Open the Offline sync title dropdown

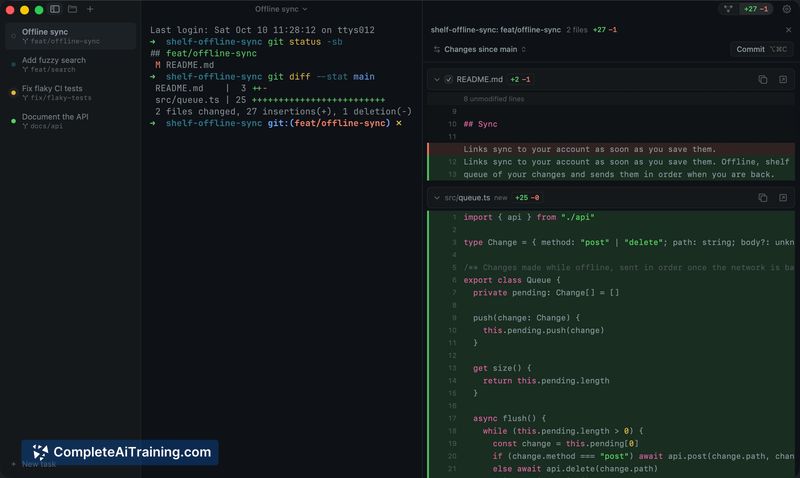click(x=281, y=9)
